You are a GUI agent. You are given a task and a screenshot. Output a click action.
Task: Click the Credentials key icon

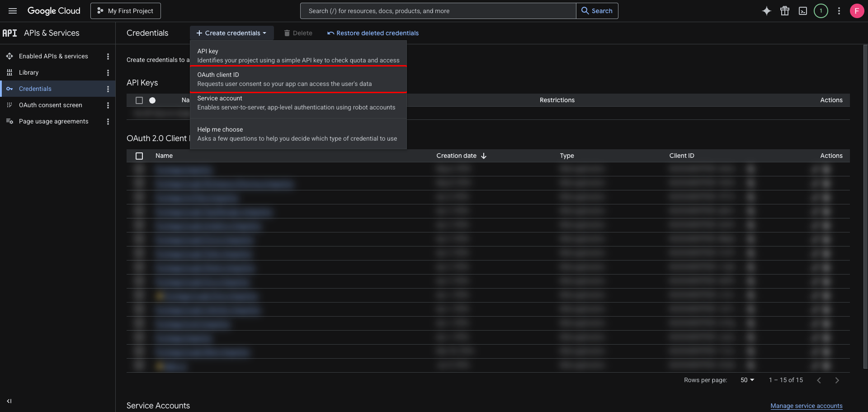(9, 89)
